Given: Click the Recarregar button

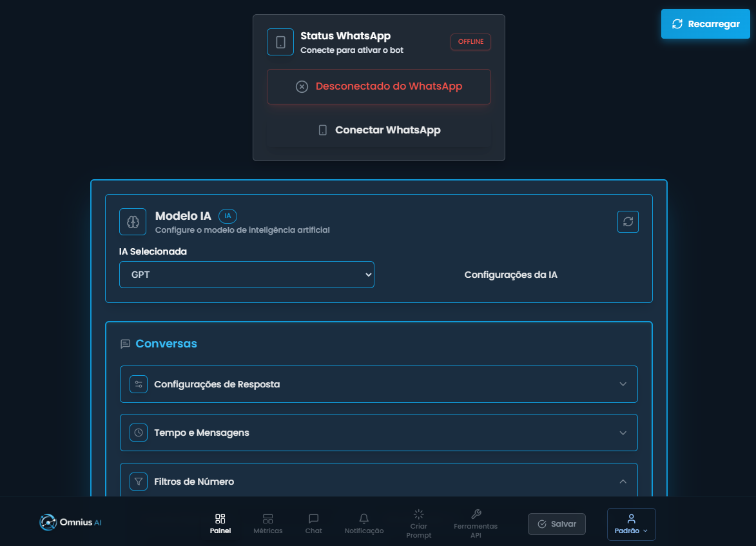Looking at the screenshot, I should point(705,24).
